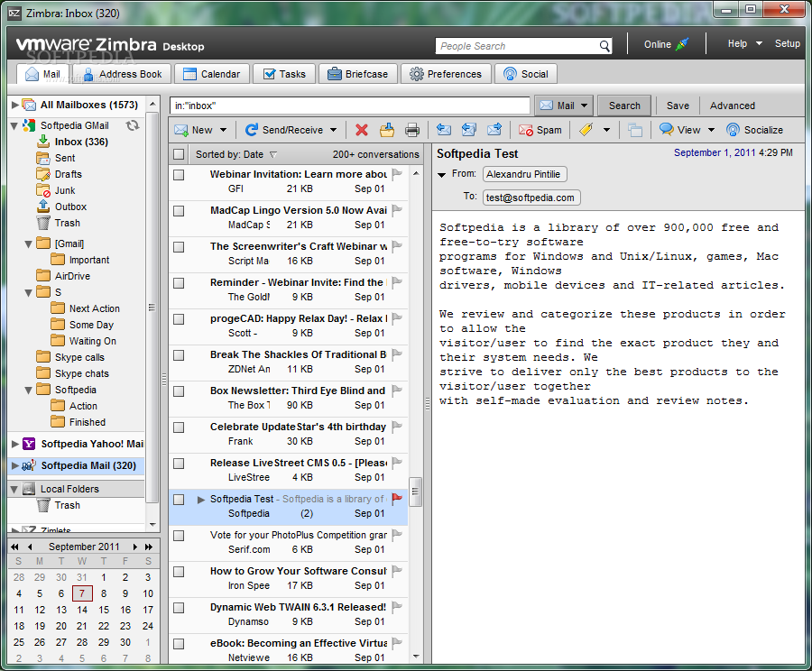
Task: Open the New message dropdown arrow
Action: tap(223, 130)
